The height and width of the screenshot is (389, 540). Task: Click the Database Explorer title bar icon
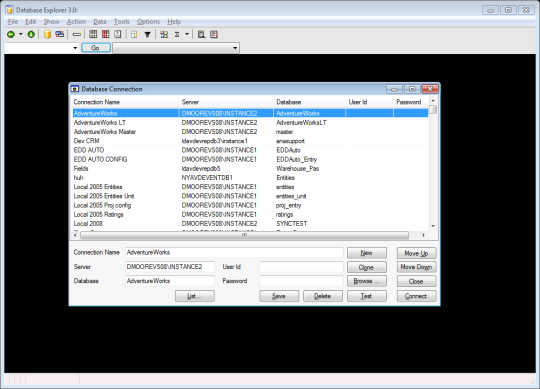[x=10, y=10]
